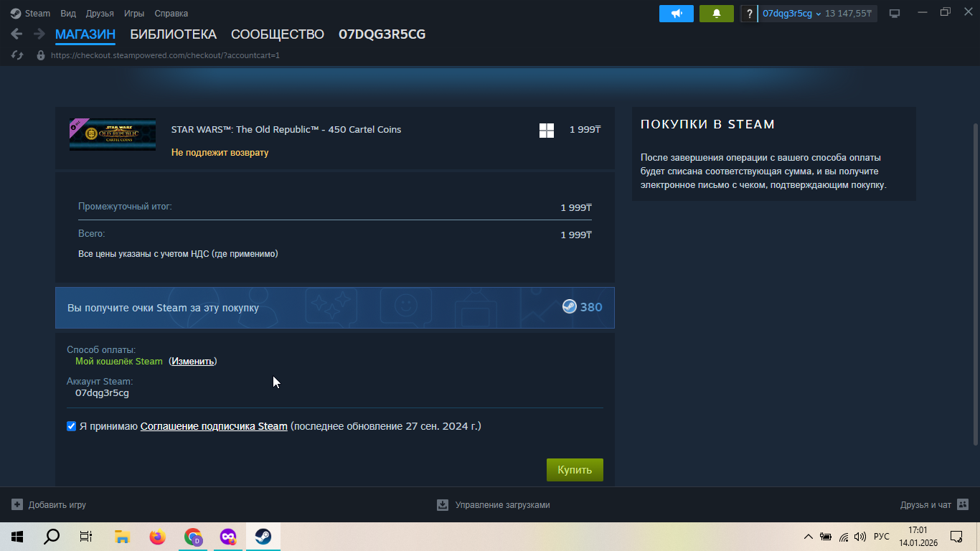Click the Steam points icon near 380
This screenshot has height=551, width=980.
click(x=569, y=307)
